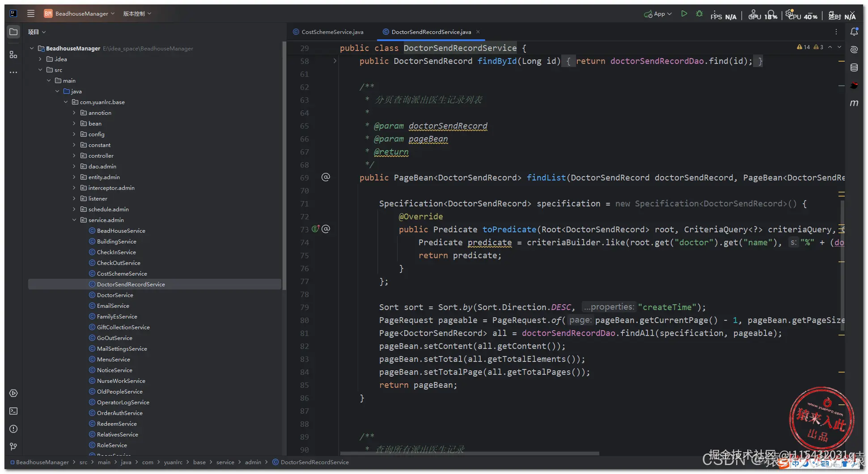Image resolution: width=868 pixels, height=474 pixels.
Task: Open the Git tool window
Action: 13,447
